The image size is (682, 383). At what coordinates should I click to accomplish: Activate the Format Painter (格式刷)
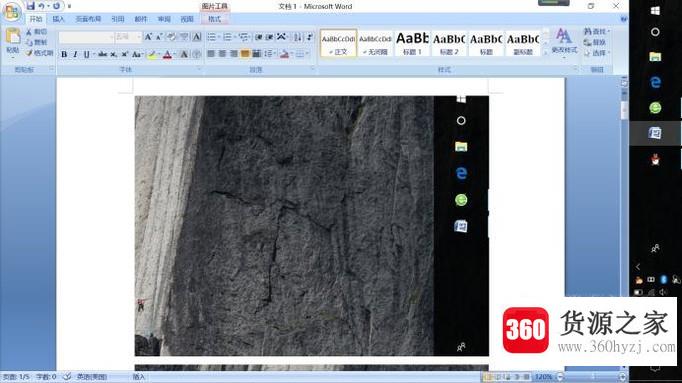coord(39,53)
